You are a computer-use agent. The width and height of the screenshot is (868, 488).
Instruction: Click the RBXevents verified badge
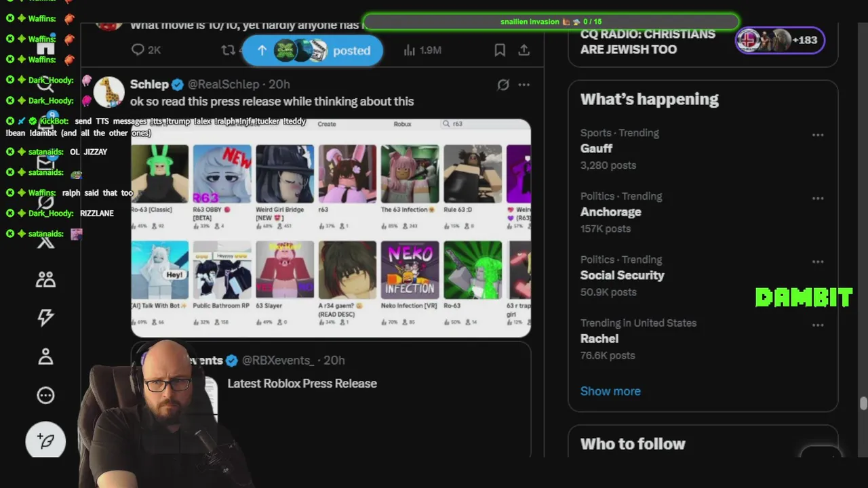[231, 361]
